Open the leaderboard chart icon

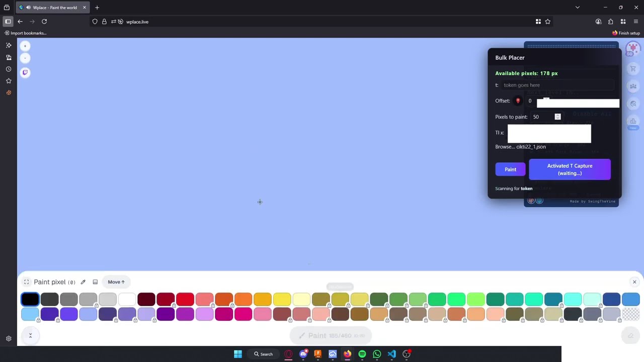click(x=633, y=121)
